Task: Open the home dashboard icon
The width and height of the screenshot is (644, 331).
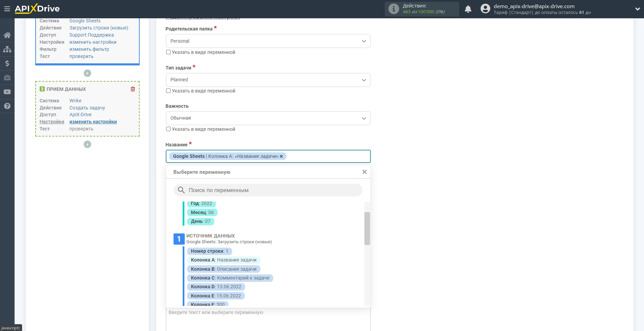Action: [7, 35]
